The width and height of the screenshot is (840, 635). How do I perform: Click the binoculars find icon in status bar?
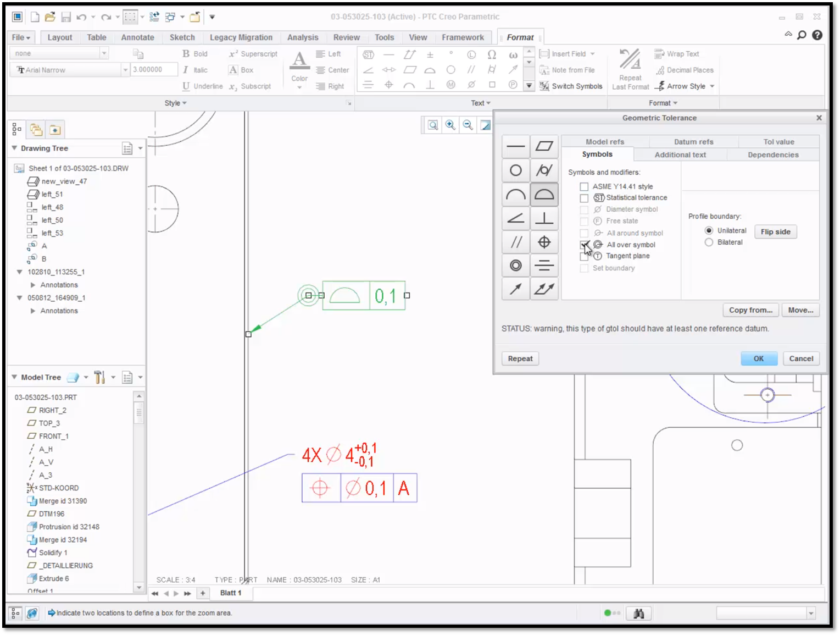[638, 614]
